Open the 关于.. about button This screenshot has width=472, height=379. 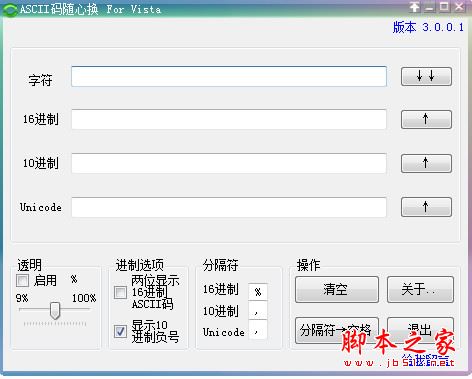click(x=420, y=289)
